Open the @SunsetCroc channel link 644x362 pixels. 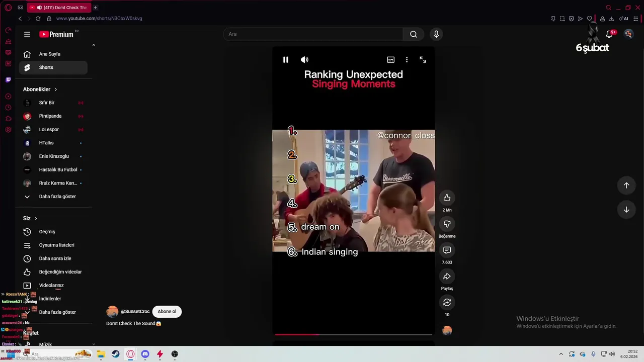135,311
